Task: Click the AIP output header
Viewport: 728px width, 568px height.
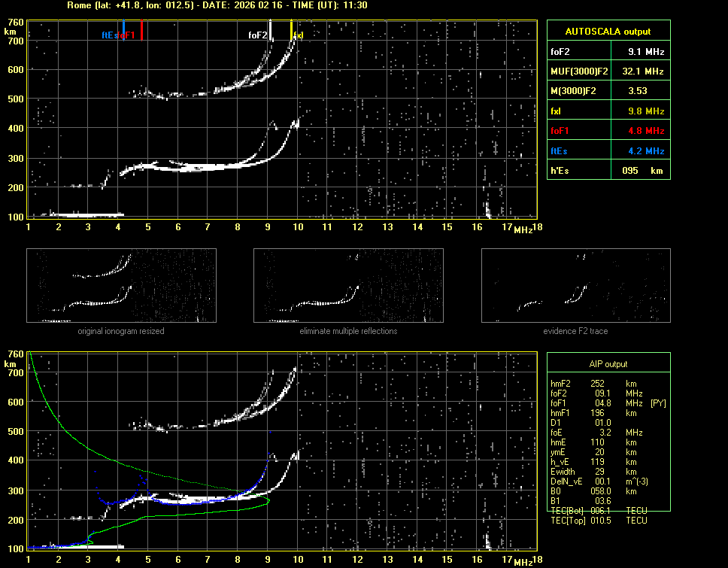Action: click(608, 364)
